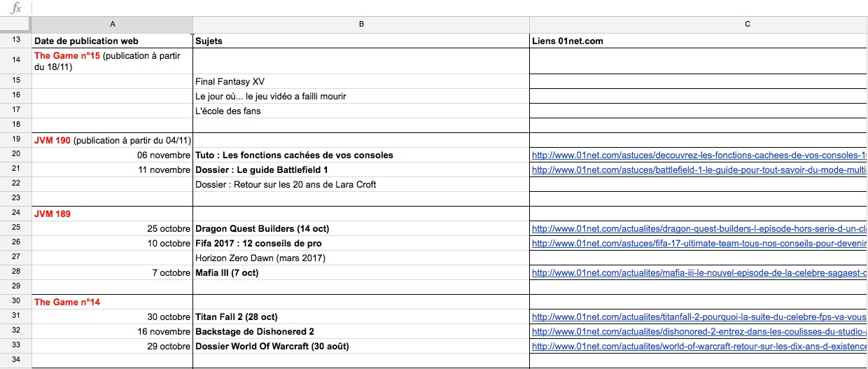Select the '10 octobre' date cell
This screenshot has width=868, height=369.
[113, 243]
